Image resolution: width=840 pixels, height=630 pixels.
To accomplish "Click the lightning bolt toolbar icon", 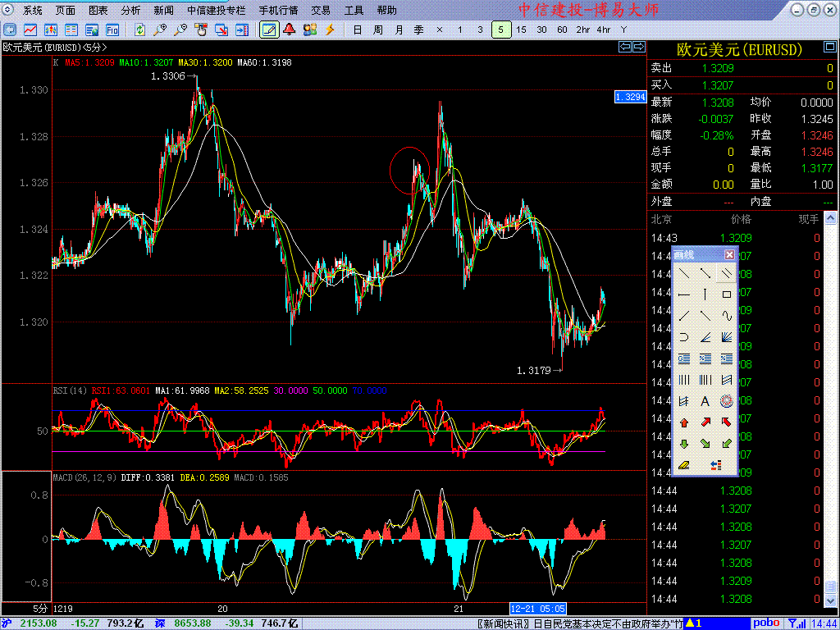I will tap(331, 30).
